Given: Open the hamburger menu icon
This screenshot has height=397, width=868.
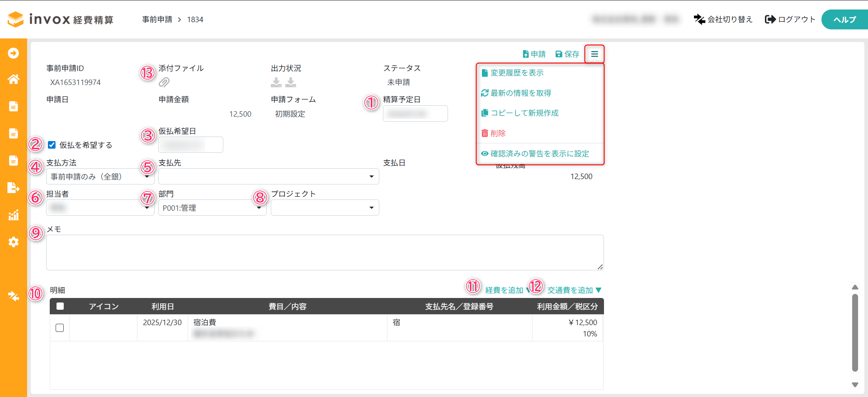Looking at the screenshot, I should coord(594,54).
